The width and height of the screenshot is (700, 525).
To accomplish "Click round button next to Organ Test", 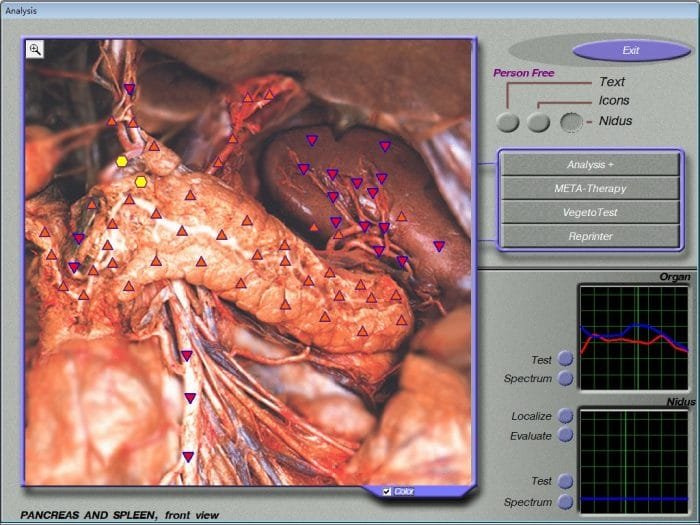I will (x=566, y=358).
